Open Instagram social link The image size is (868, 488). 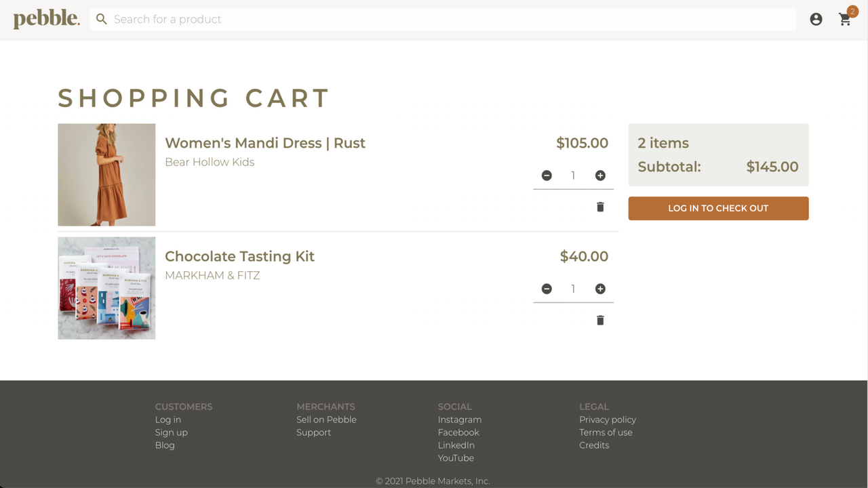point(460,420)
